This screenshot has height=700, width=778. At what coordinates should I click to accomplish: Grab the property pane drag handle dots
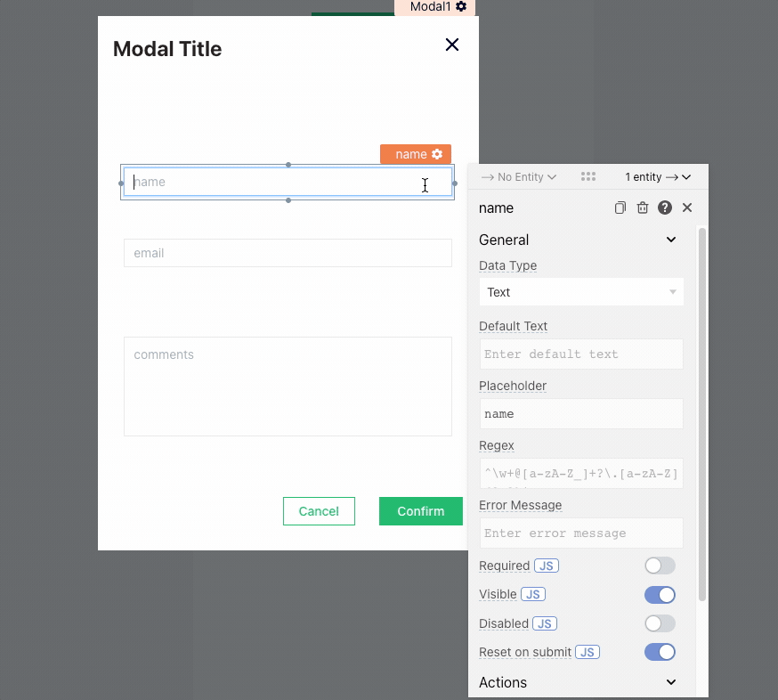tap(588, 177)
